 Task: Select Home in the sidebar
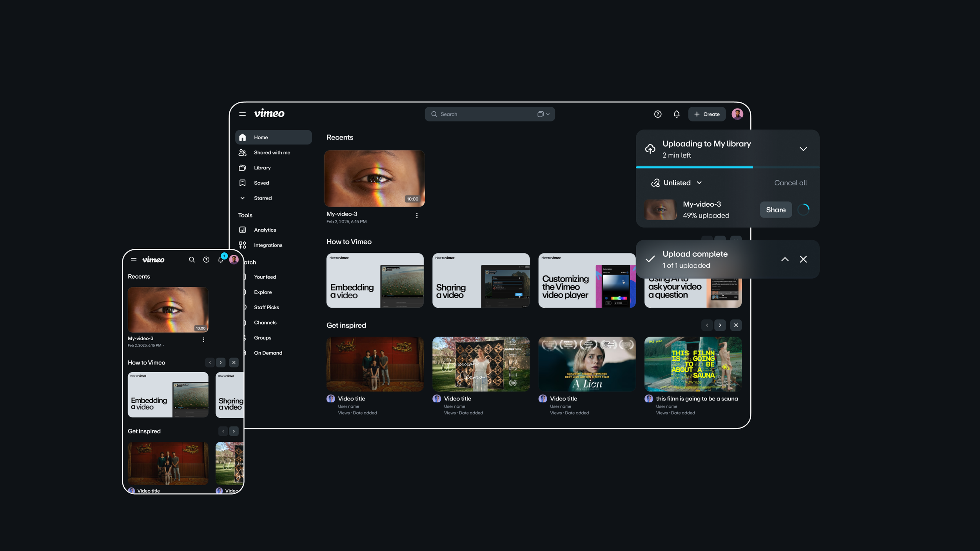pyautogui.click(x=261, y=137)
